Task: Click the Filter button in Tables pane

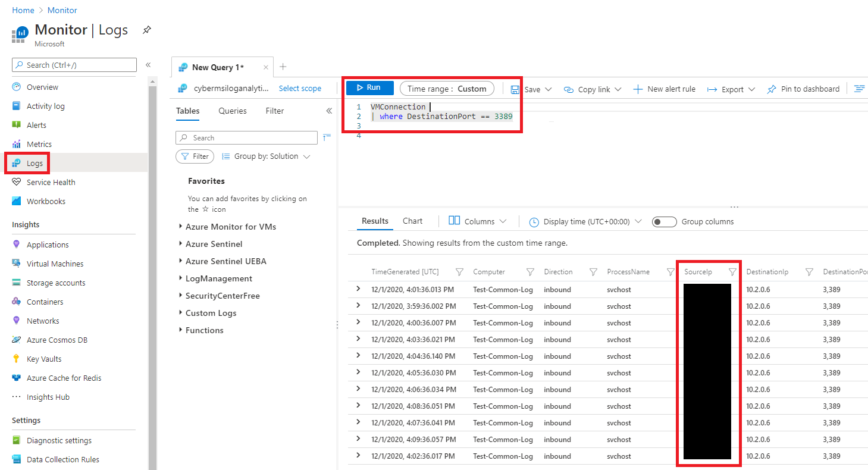Action: click(195, 156)
